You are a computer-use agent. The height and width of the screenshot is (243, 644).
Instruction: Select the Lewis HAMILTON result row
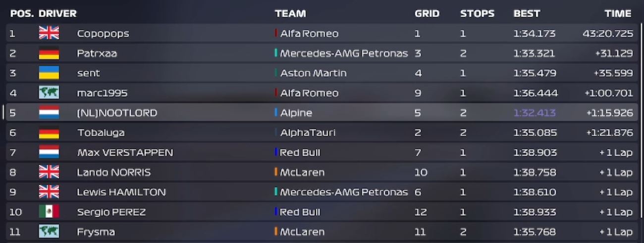coord(322,192)
